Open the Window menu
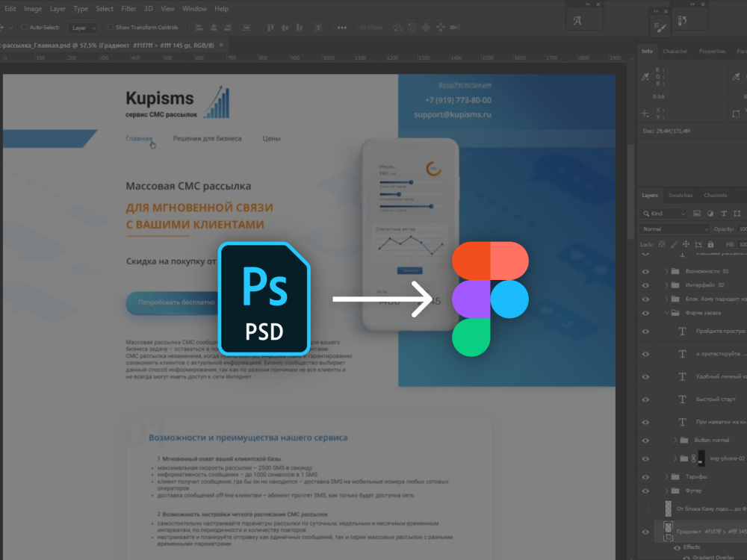This screenshot has height=560, width=747. coord(194,8)
